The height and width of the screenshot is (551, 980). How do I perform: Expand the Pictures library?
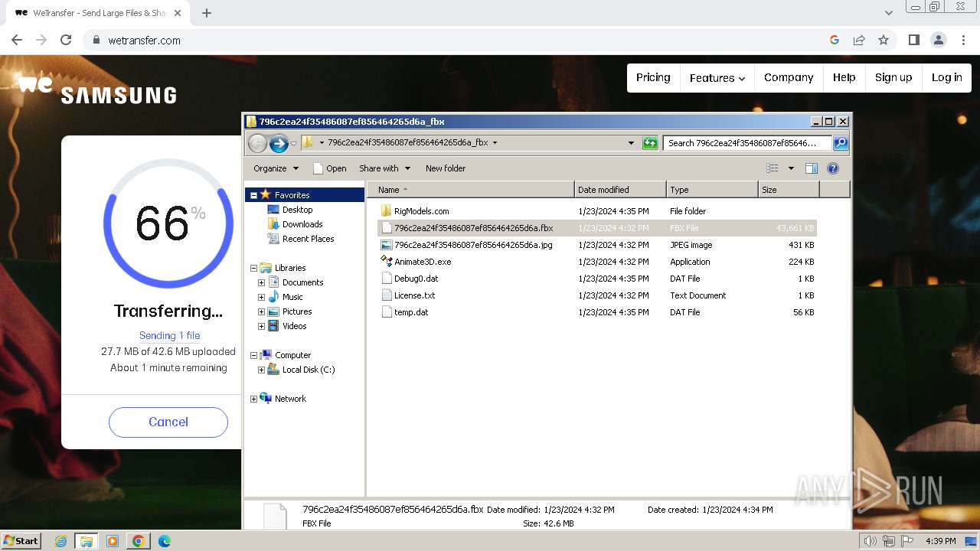261,311
